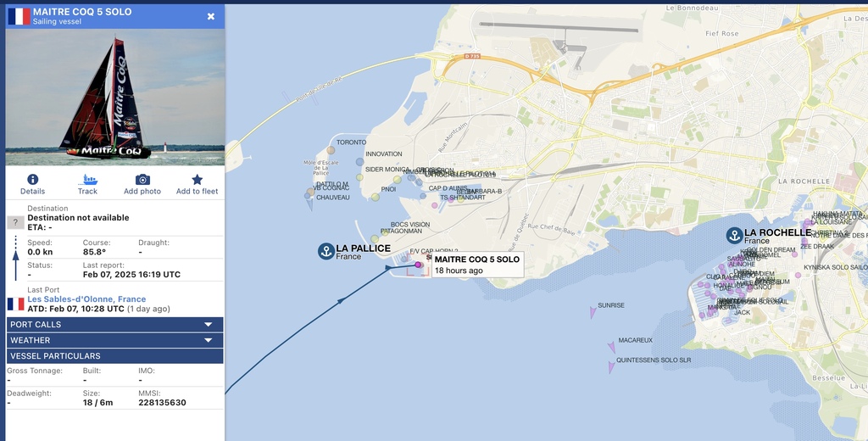868x441 pixels.
Task: Close the MAITRE COQ 5 SOLO panel
Action: click(x=211, y=17)
